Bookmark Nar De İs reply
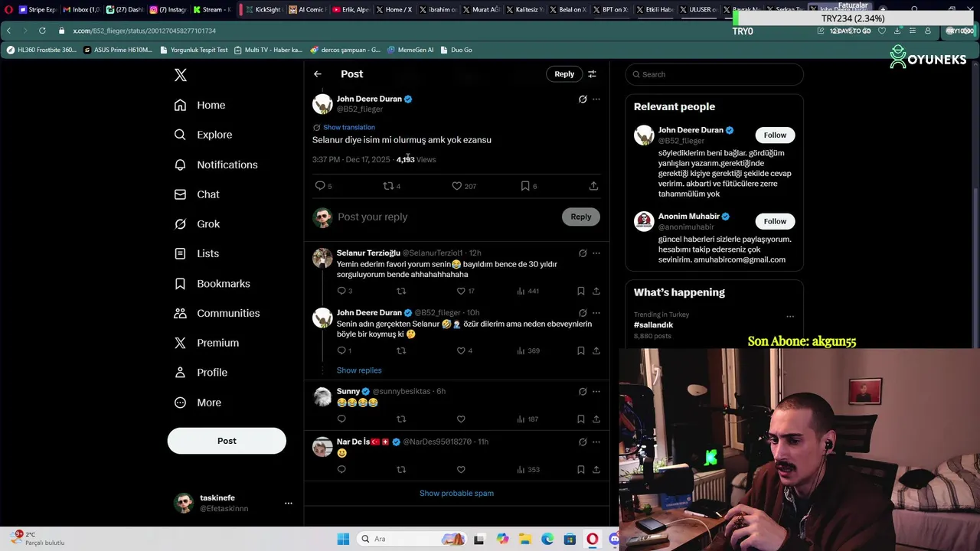Image resolution: width=980 pixels, height=551 pixels. coord(581,469)
